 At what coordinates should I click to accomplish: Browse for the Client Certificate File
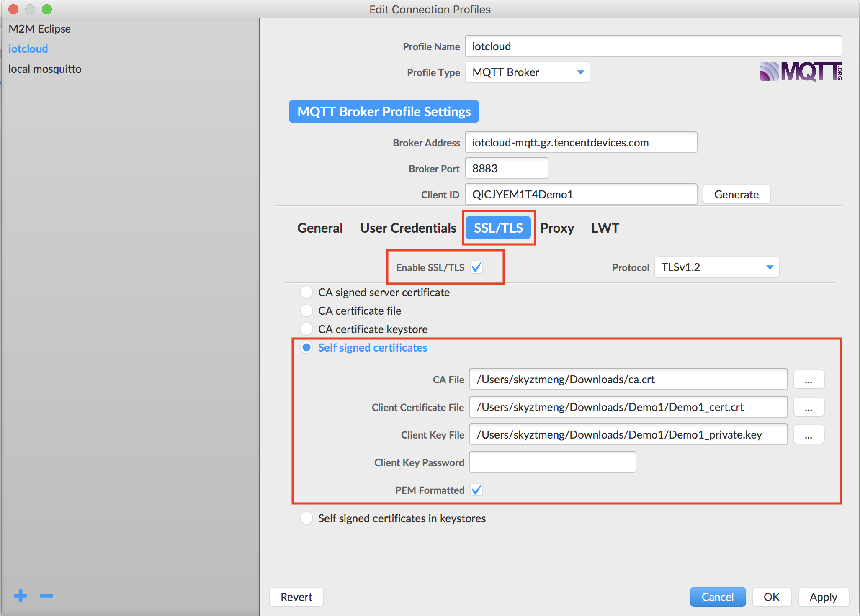[x=809, y=407]
